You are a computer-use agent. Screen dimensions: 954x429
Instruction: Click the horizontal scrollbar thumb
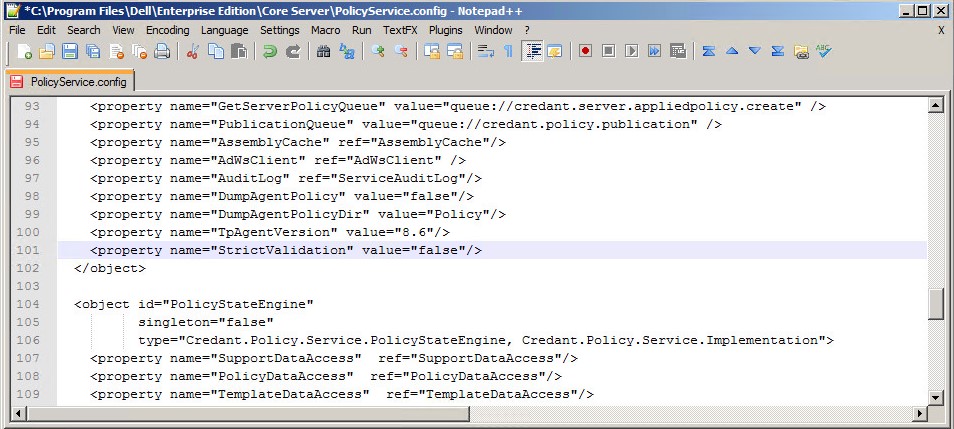(x=248, y=414)
